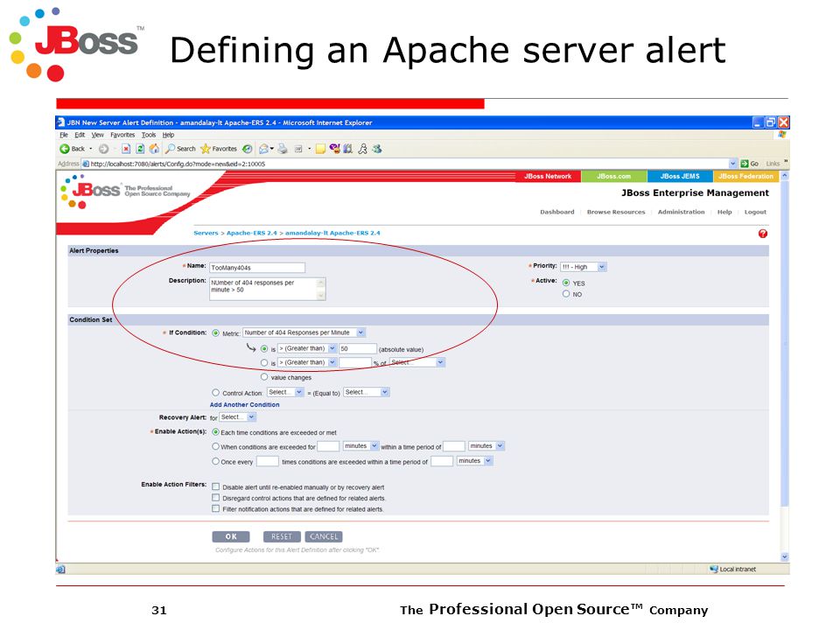Click the AIM running-man toolbar icon
This screenshot has width=840, height=630.
[x=362, y=149]
